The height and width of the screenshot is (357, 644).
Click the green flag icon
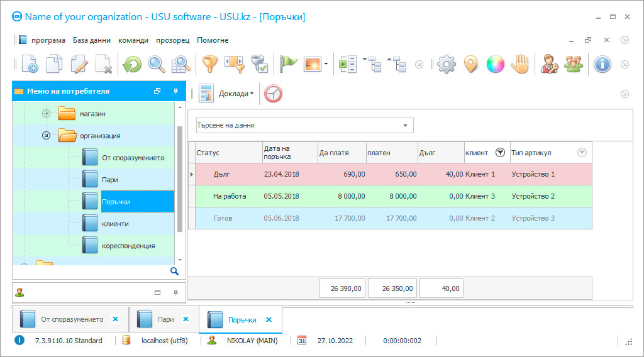tap(288, 64)
